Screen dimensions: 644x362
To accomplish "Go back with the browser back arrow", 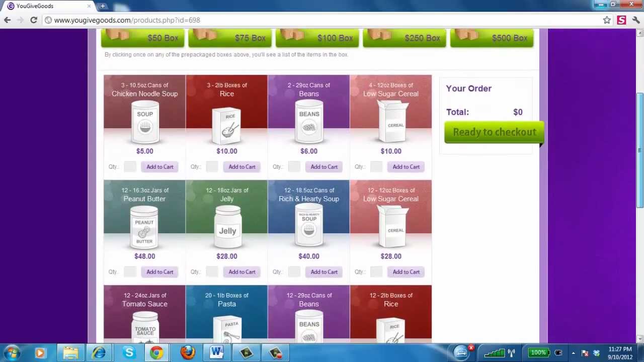I will [x=7, y=20].
